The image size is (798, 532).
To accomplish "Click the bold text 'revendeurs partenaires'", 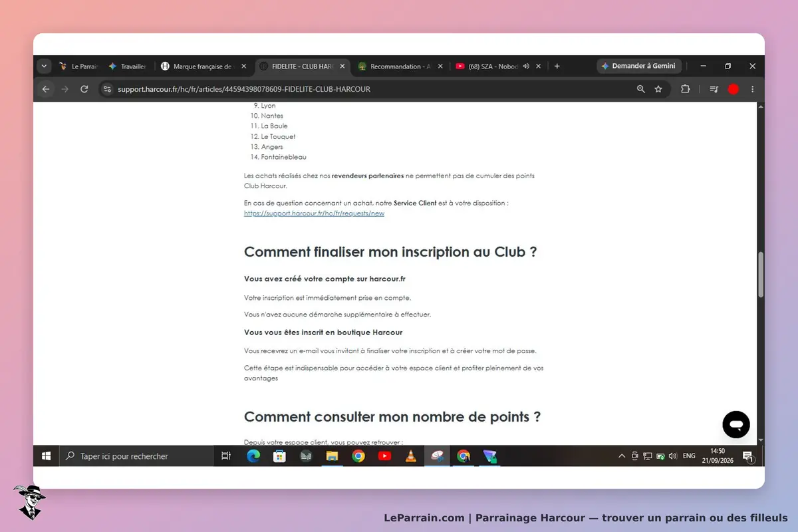I will 368,176.
